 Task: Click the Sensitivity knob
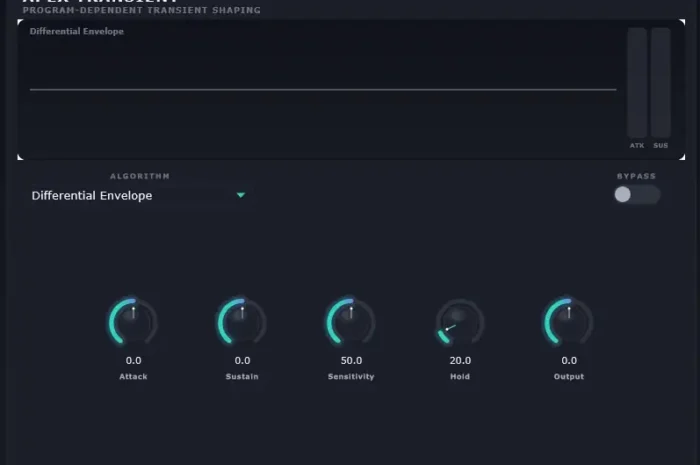(351, 322)
